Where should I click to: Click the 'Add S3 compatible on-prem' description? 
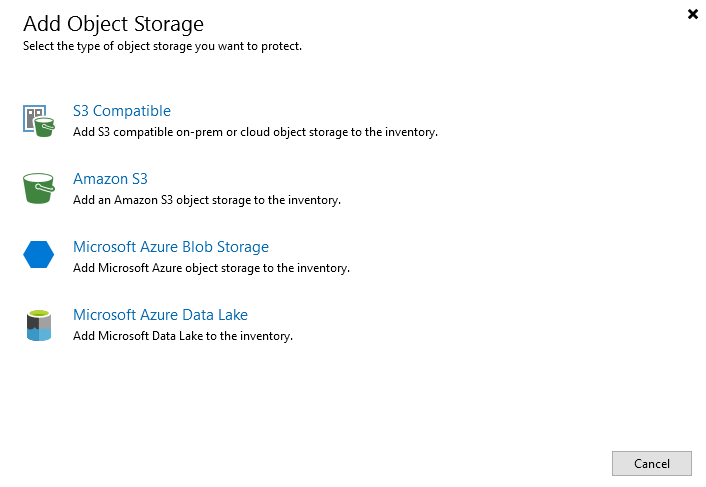click(x=255, y=132)
